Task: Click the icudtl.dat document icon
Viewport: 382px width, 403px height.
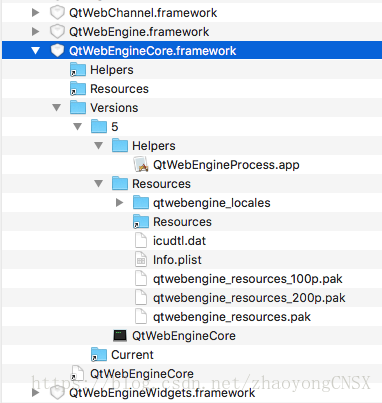Action: [141, 241]
